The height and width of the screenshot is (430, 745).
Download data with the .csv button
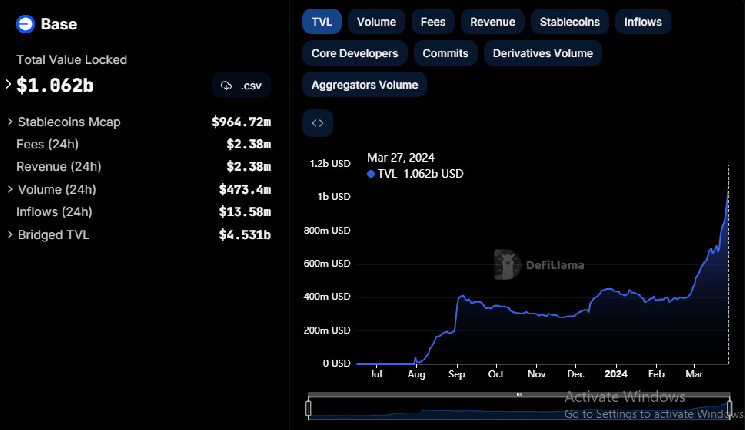pos(241,86)
